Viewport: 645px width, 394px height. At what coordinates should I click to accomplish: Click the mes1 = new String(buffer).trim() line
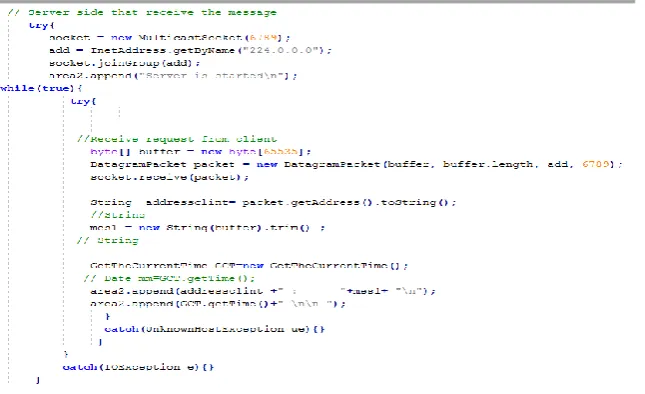(207, 228)
